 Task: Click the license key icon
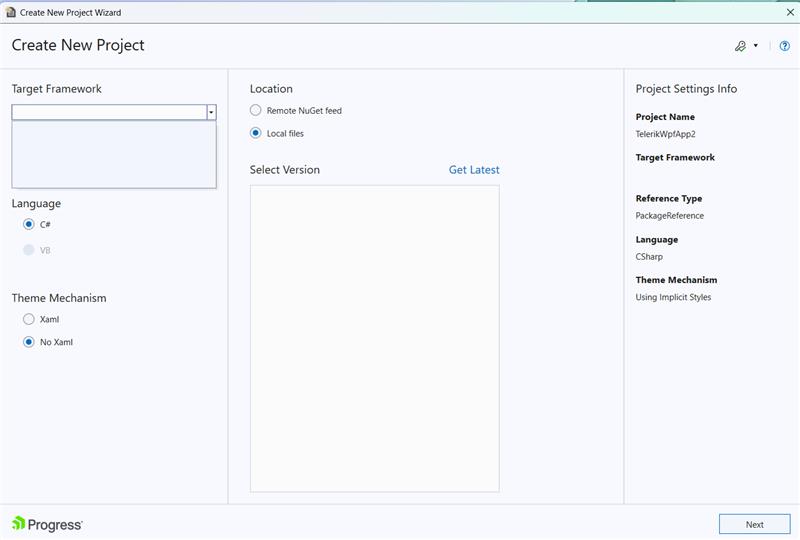(741, 46)
